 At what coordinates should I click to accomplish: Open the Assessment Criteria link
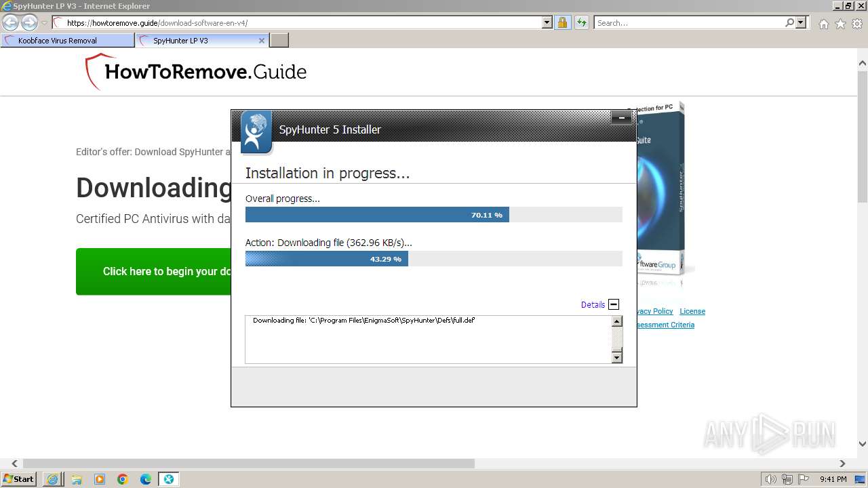[x=666, y=325]
